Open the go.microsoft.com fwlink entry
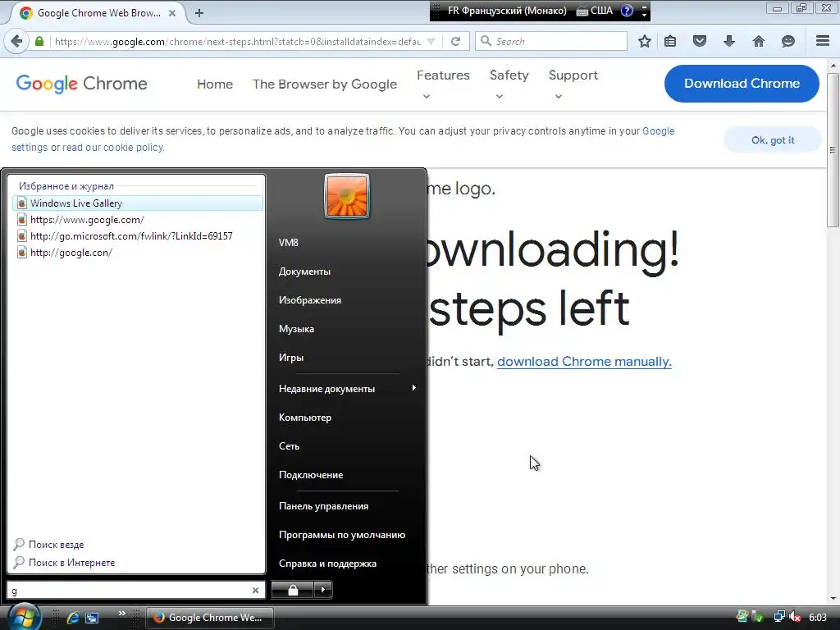The height and width of the screenshot is (630, 840). click(x=138, y=236)
